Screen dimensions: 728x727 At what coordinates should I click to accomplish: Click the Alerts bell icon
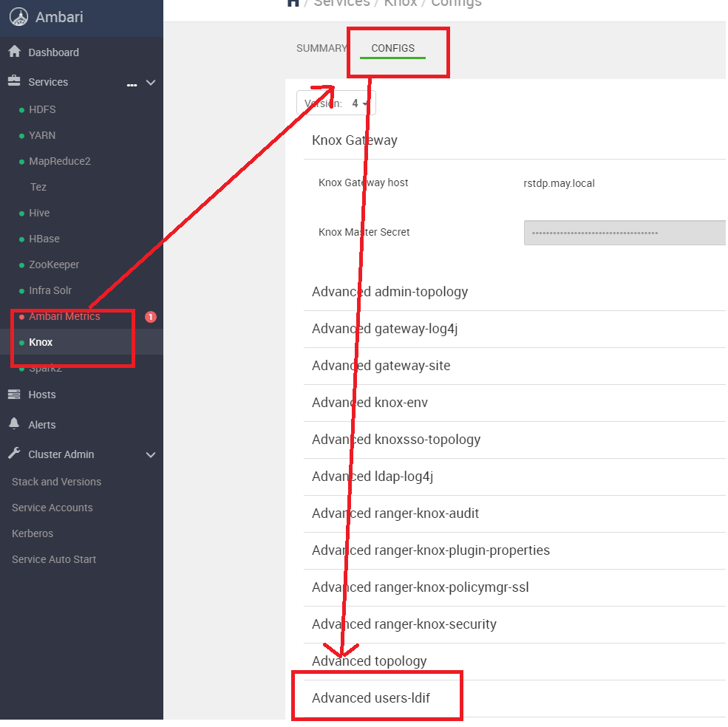coord(14,423)
